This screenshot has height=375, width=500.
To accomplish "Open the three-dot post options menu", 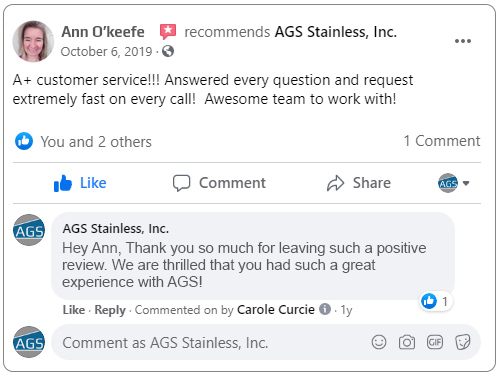I will [463, 41].
